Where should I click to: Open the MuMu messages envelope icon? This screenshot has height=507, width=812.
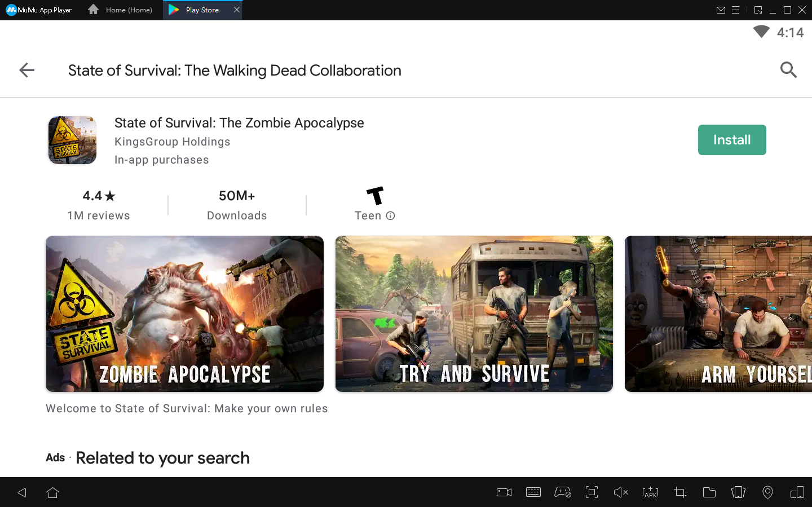coord(721,10)
